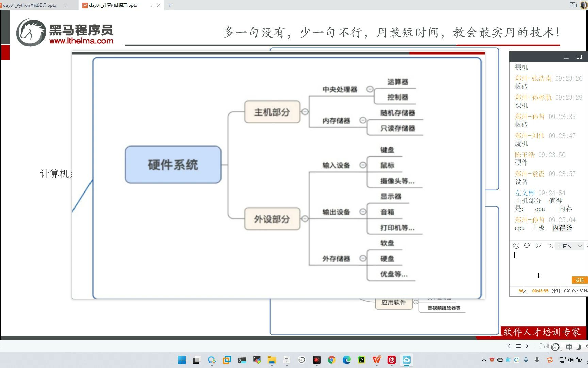Open the Windows Start menu
The height and width of the screenshot is (368, 588).
[x=182, y=360]
